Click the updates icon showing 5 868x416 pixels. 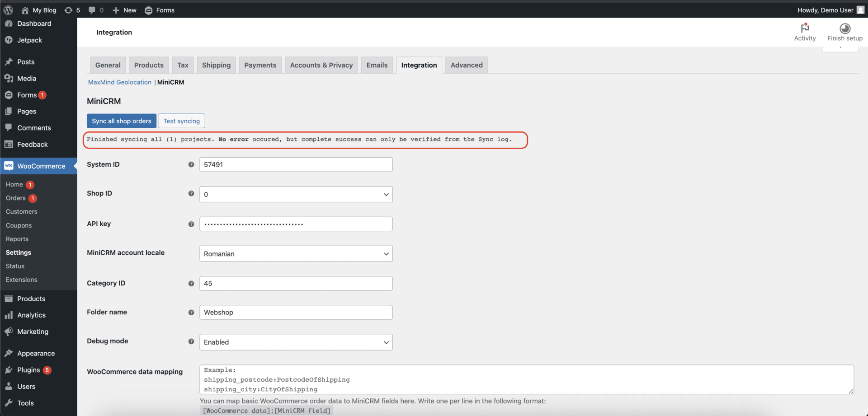68,10
